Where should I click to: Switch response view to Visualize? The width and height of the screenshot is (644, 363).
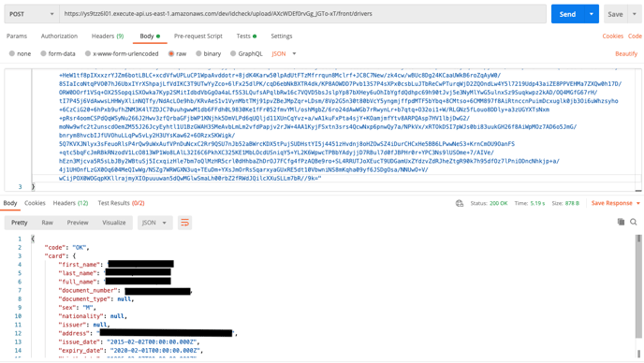(114, 223)
